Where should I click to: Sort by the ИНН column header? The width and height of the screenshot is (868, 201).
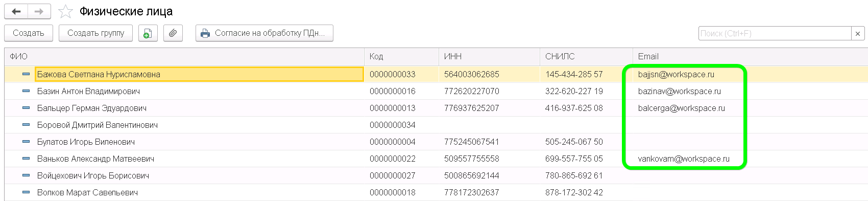(489, 57)
